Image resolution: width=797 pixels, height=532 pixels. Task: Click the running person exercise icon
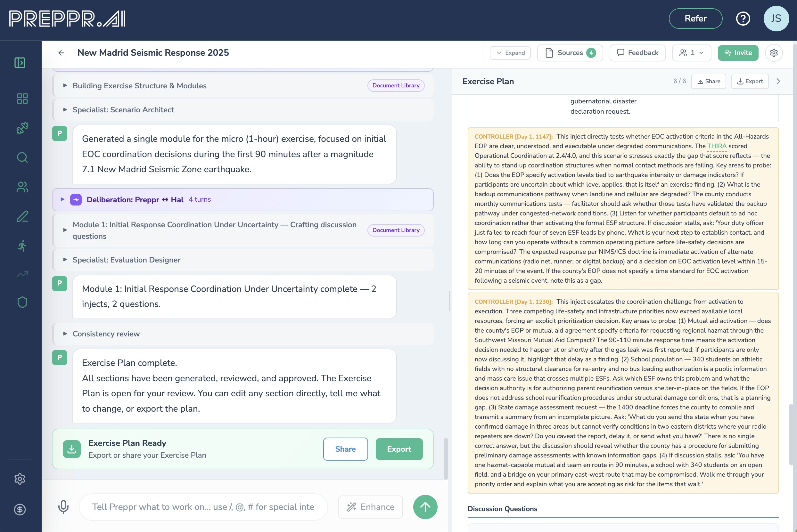click(x=22, y=246)
